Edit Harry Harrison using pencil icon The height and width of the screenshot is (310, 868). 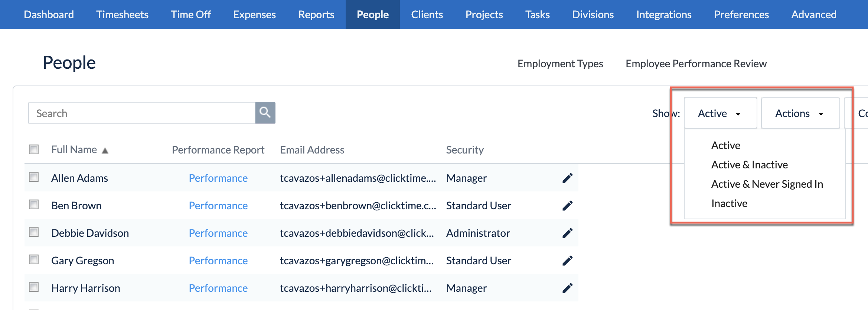(x=567, y=288)
